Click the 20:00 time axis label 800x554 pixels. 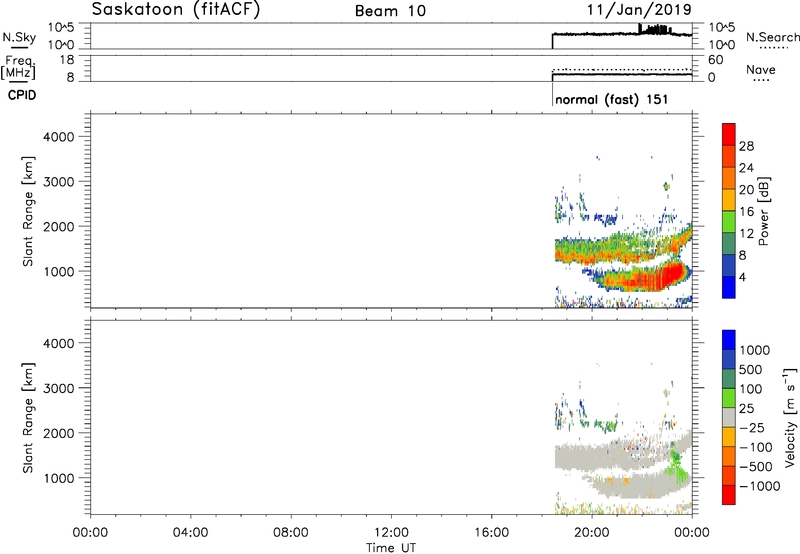click(592, 533)
